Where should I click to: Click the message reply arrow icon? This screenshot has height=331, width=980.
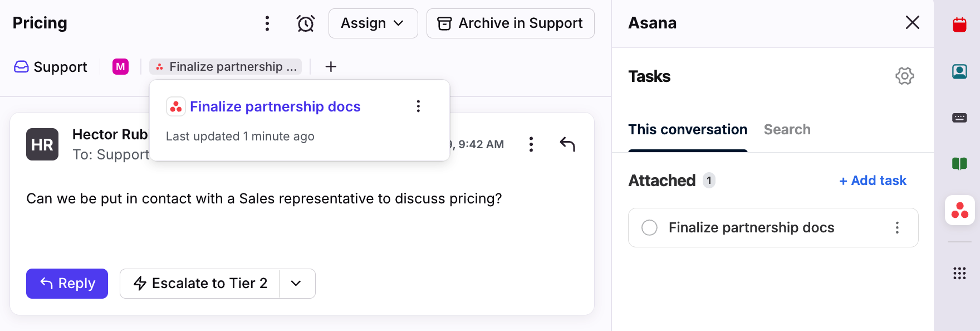(567, 144)
